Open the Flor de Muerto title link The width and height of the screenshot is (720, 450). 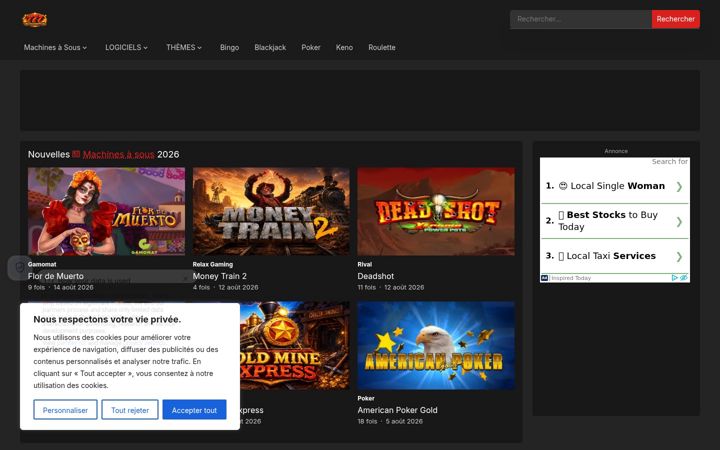[56, 276]
